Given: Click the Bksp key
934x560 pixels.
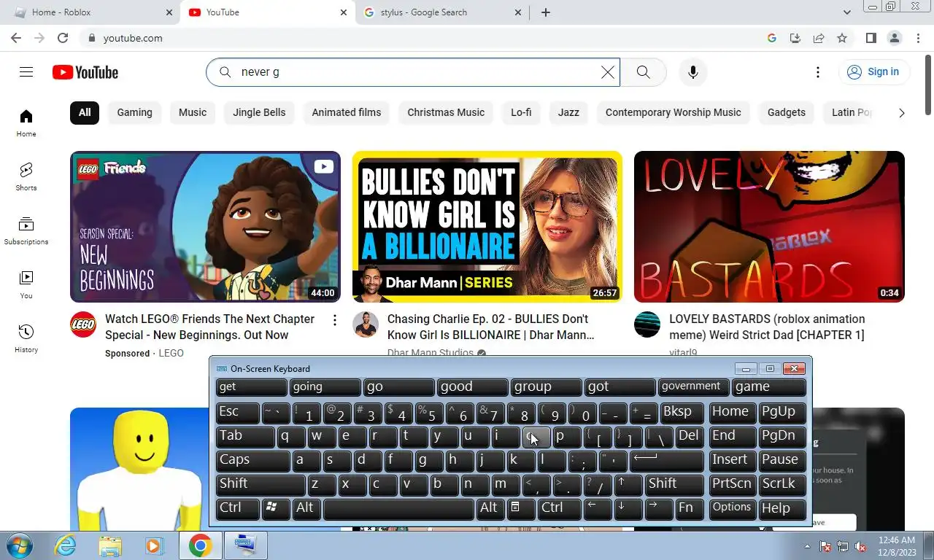Looking at the screenshot, I should [x=681, y=412].
